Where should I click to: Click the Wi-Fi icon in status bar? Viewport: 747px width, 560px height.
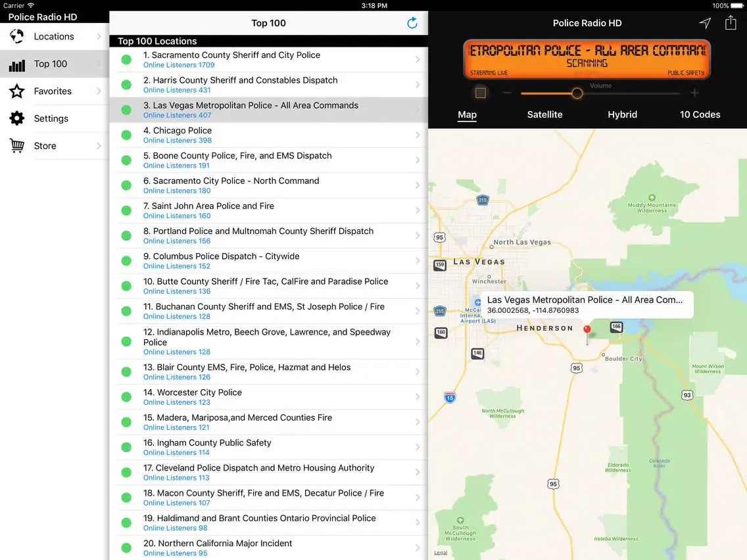pos(31,5)
